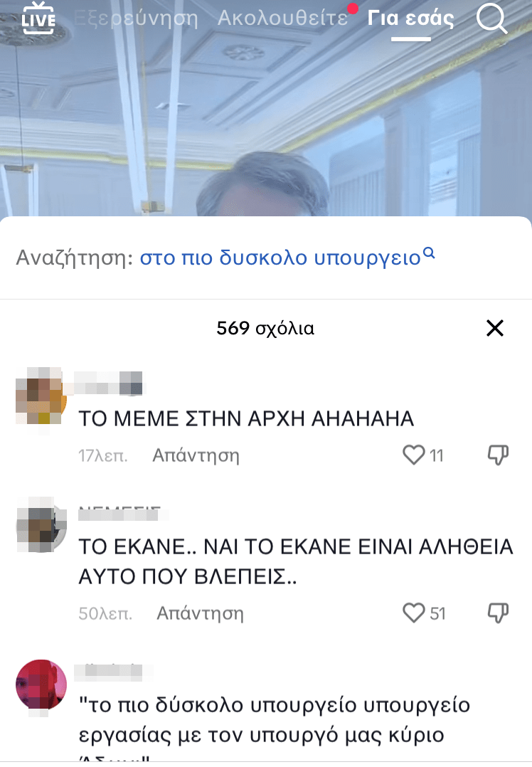
Task: Like the ΤΟ ΕΚΑΝΕ comment heart
Action: click(413, 613)
